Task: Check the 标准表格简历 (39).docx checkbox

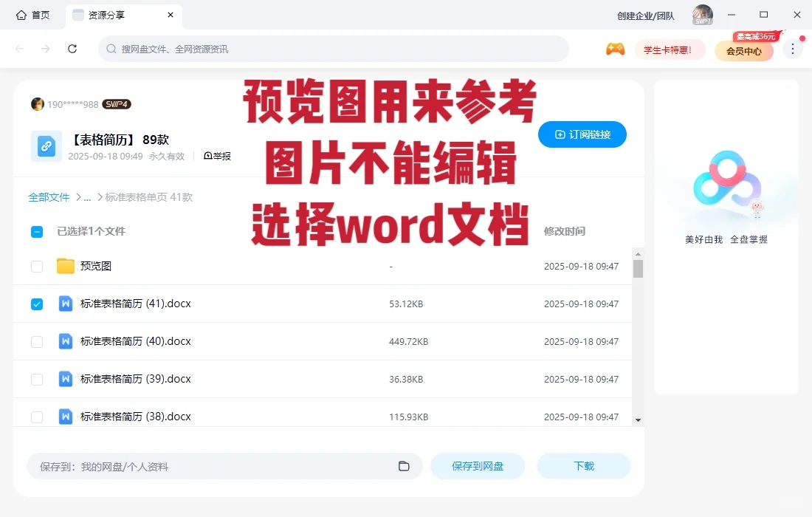Action: pos(36,379)
